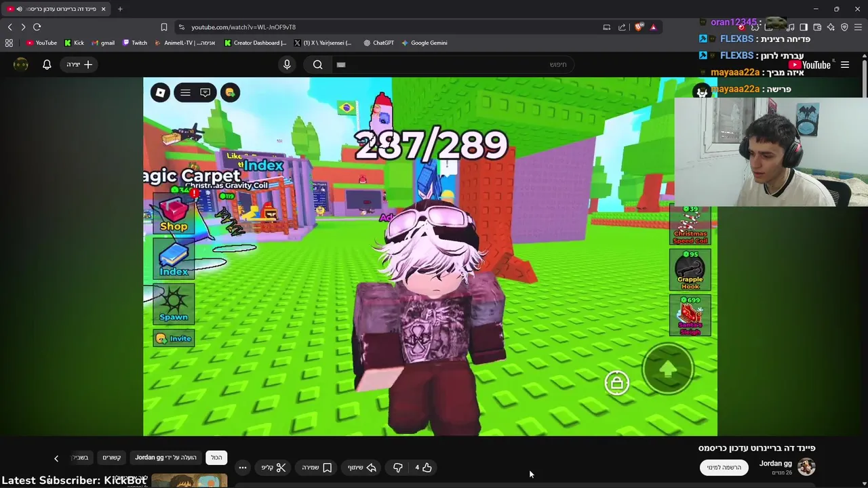Click the Spawn button in game
Image resolution: width=868 pixels, height=488 pixels.
pos(174,303)
